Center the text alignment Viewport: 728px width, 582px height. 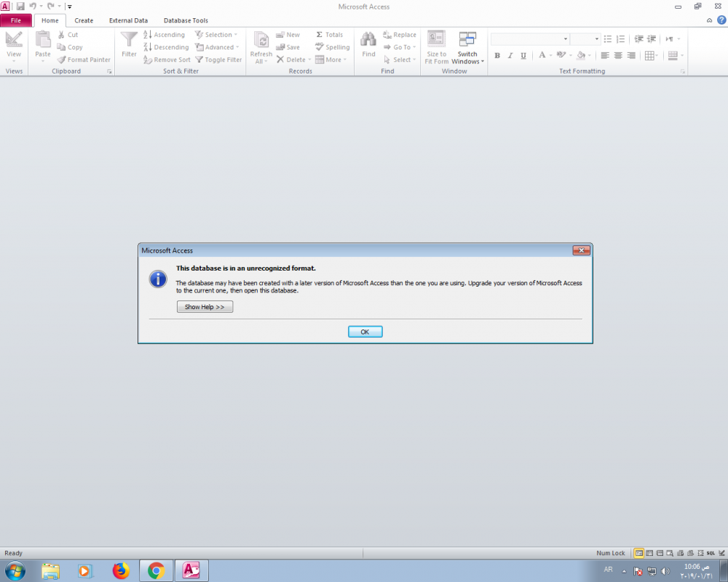618,56
